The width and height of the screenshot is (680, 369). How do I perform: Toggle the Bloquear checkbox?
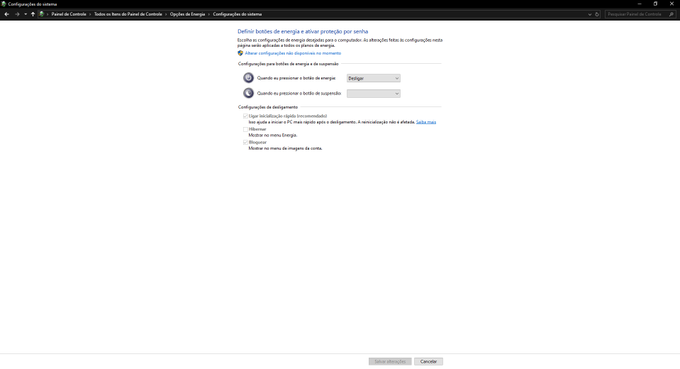[245, 142]
